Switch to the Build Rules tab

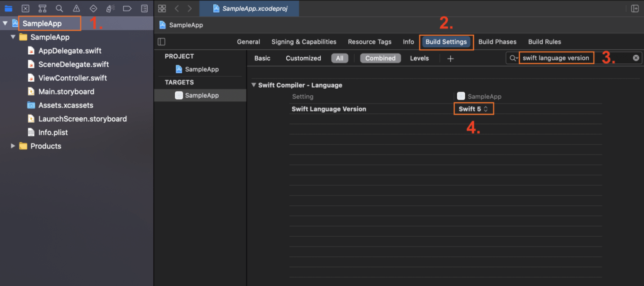pyautogui.click(x=545, y=42)
